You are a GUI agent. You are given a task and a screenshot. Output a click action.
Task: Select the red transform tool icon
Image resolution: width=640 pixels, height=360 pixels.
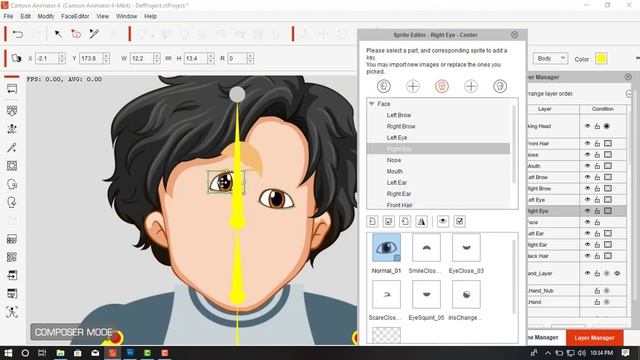[76, 34]
